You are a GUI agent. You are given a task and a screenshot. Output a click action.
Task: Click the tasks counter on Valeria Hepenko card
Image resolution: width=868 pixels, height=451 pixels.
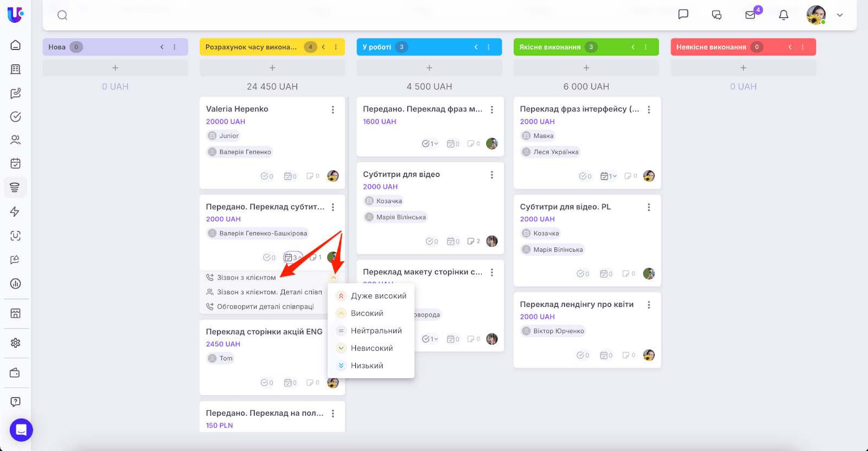pyautogui.click(x=267, y=176)
